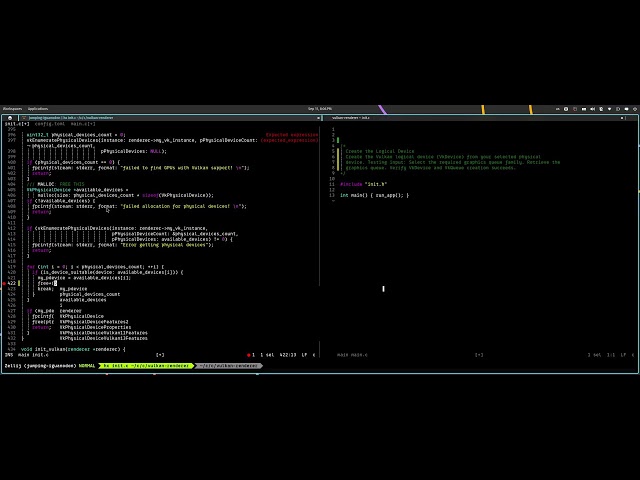The width and height of the screenshot is (640, 480).
Task: Click the 'NORMAL' mode indicator in Zellij bar
Action: click(87, 366)
